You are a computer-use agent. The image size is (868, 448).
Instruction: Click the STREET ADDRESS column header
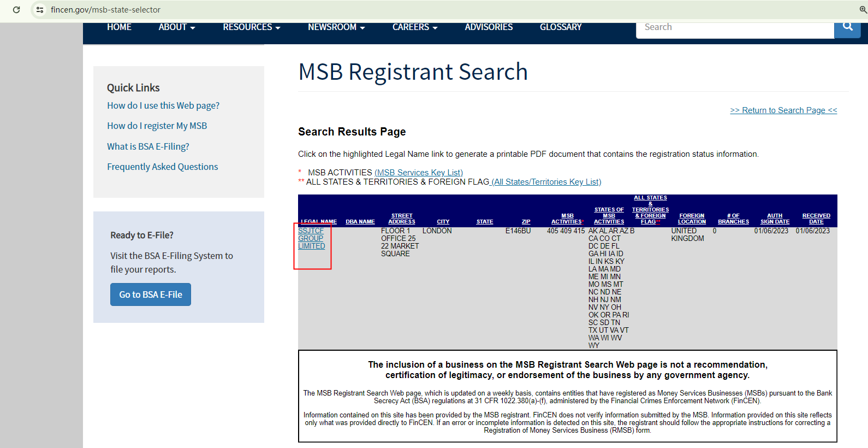(x=402, y=219)
